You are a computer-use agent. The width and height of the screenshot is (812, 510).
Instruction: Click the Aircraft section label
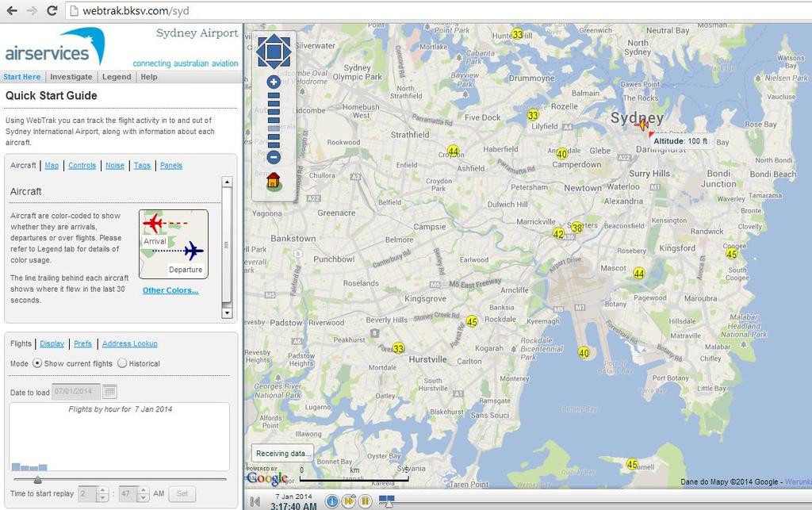[23, 166]
